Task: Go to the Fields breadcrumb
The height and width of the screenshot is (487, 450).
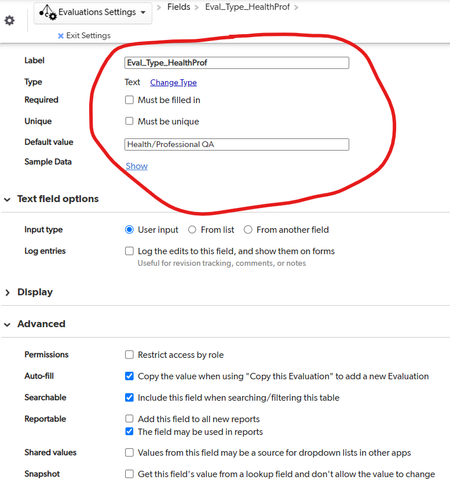Action: 179,7
